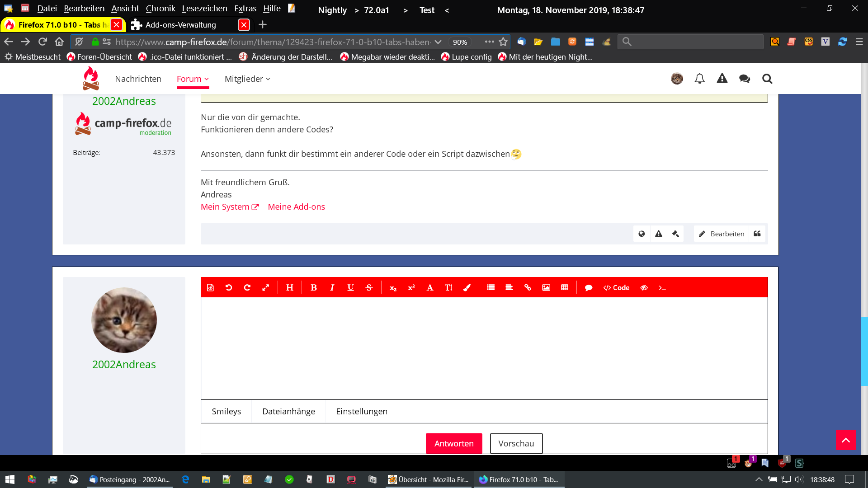The image size is (868, 488).
Task: Open the Chronik menu
Action: coord(160,9)
